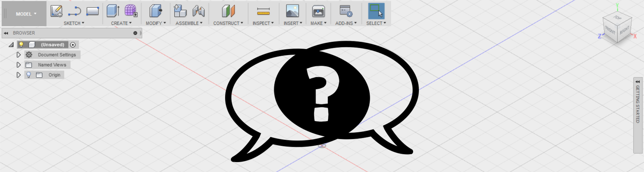644x172 pixels.
Task: Open the MAKE dropdown menu
Action: pos(318,23)
